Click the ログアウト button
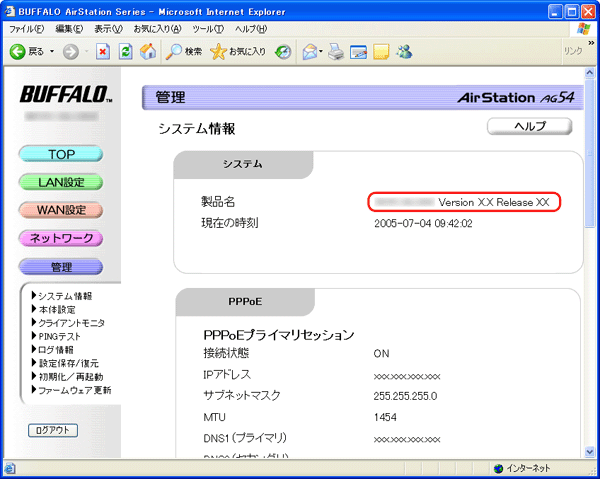 tap(53, 430)
